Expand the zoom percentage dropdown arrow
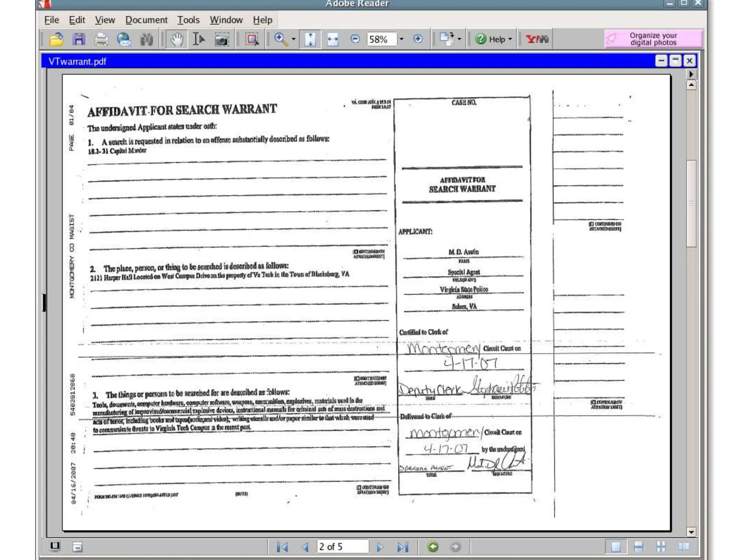This screenshot has height=560, width=746. click(x=401, y=39)
